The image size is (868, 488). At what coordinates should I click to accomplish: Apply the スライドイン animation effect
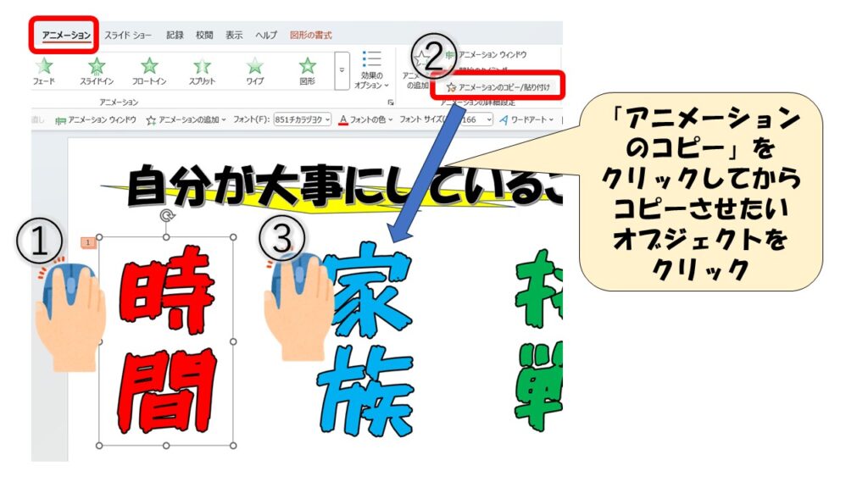click(97, 70)
